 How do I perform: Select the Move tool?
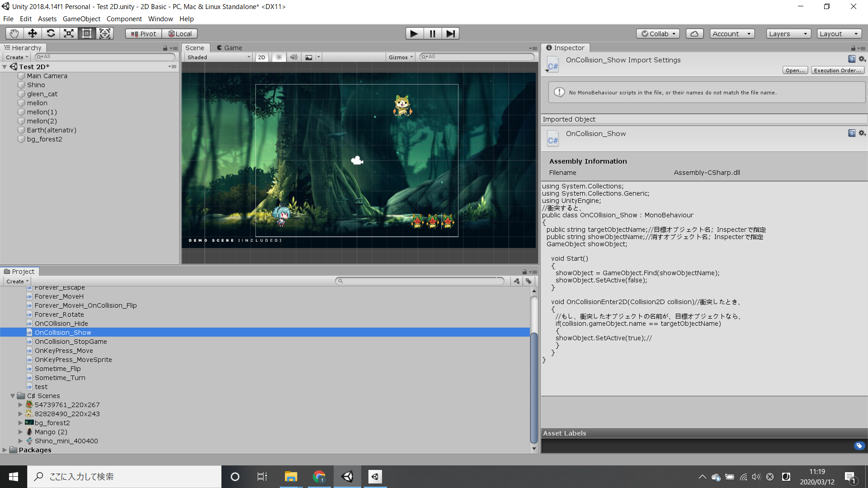[32, 33]
